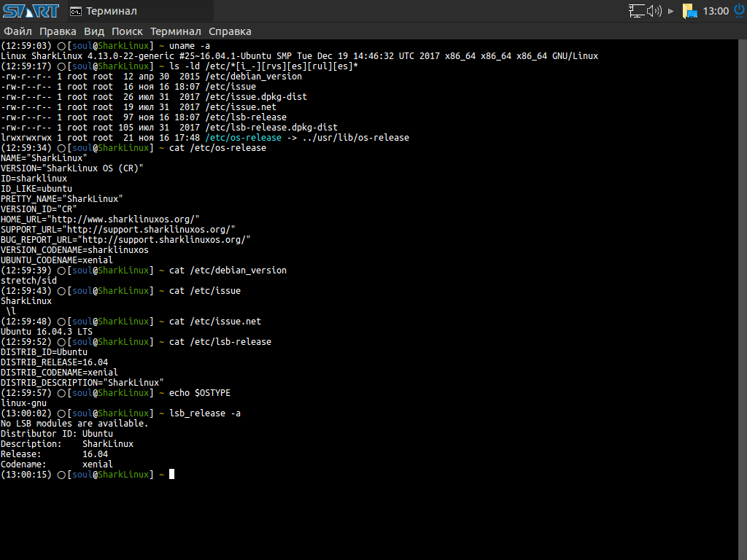Click the "DISTRIB_ID=Ubuntu" line
747x560 pixels.
point(44,352)
